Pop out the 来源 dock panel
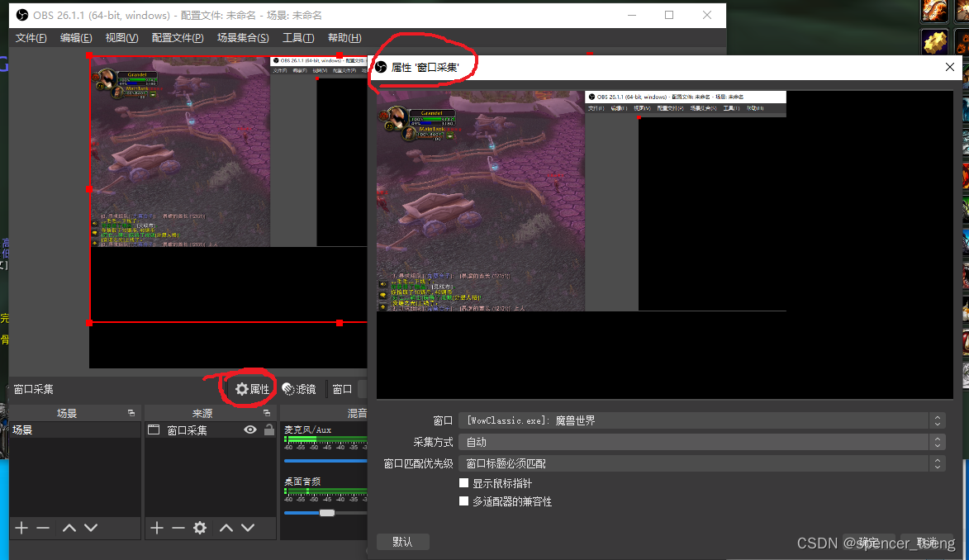Viewport: 969px width, 560px height. point(267,413)
